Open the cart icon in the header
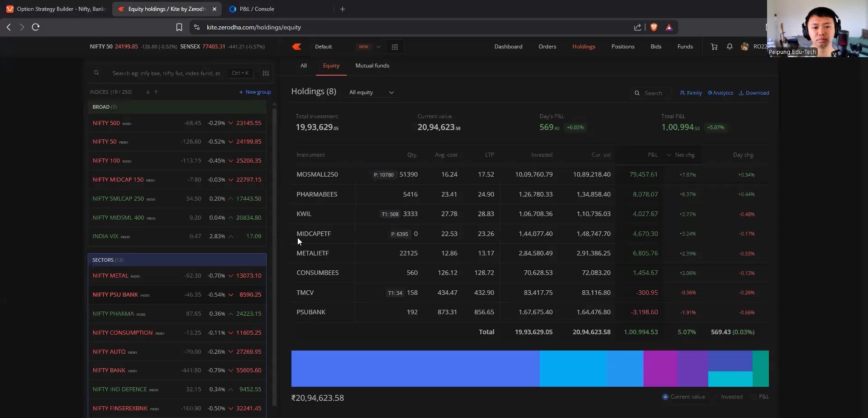The height and width of the screenshot is (418, 868). (x=714, y=47)
